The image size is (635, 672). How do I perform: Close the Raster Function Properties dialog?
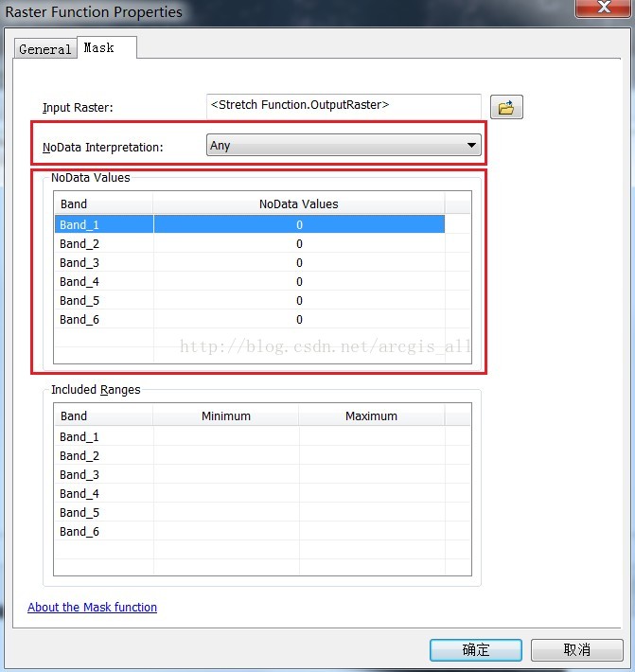[604, 8]
